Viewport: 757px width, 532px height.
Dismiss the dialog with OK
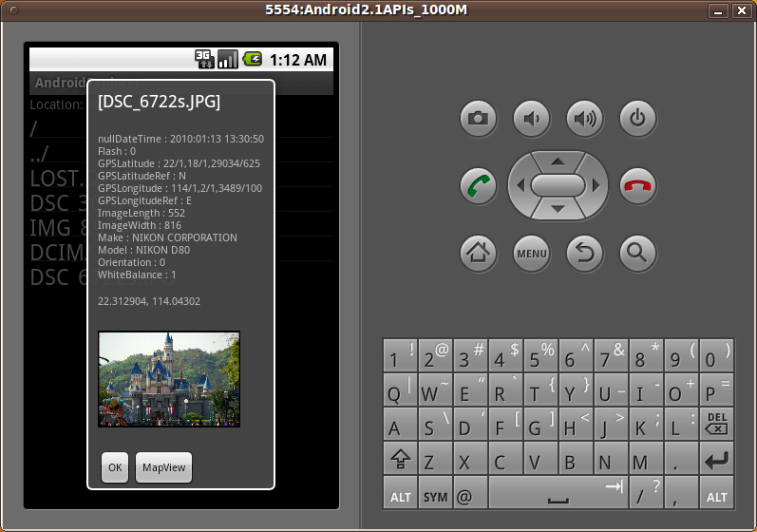click(115, 467)
